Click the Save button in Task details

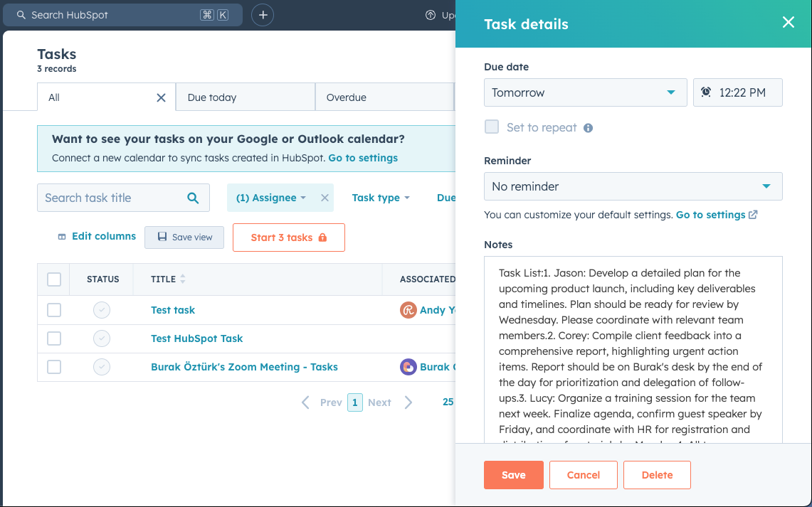tap(513, 475)
